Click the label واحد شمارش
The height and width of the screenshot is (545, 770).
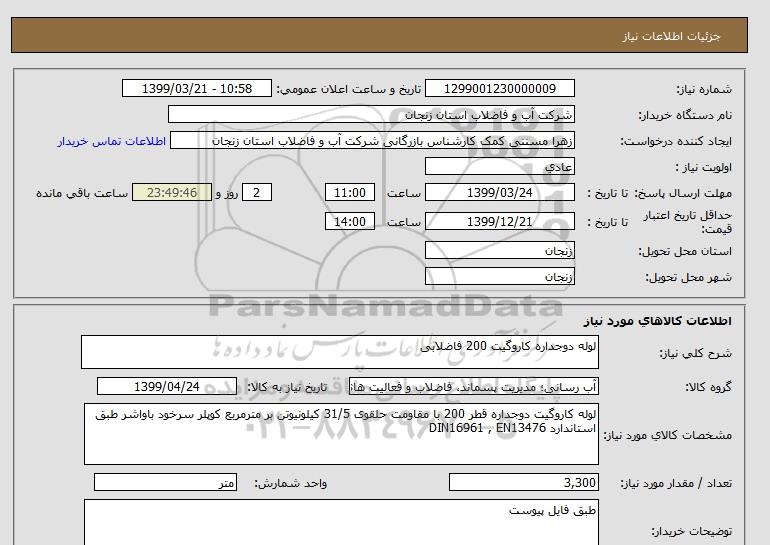point(291,484)
